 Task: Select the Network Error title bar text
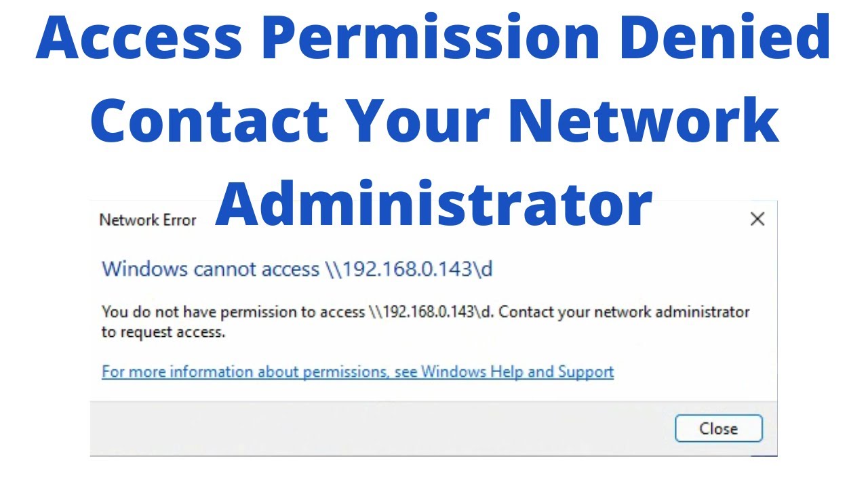pyautogui.click(x=147, y=220)
